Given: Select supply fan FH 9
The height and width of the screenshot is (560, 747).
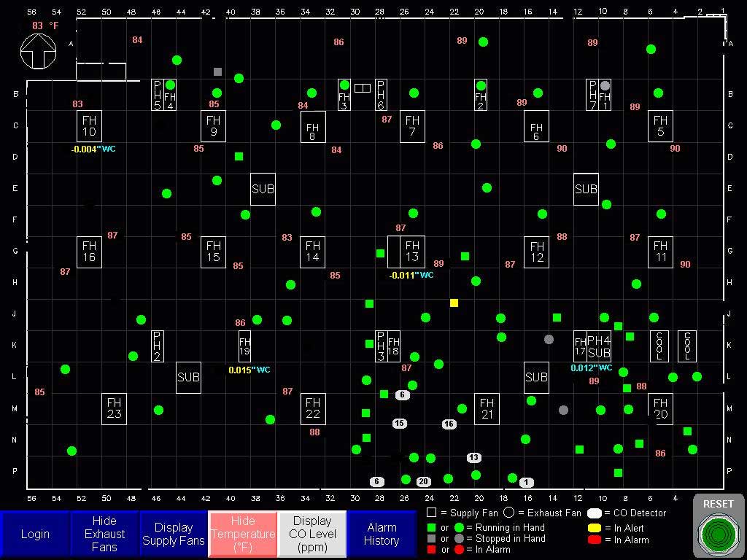Looking at the screenshot, I should tap(214, 126).
